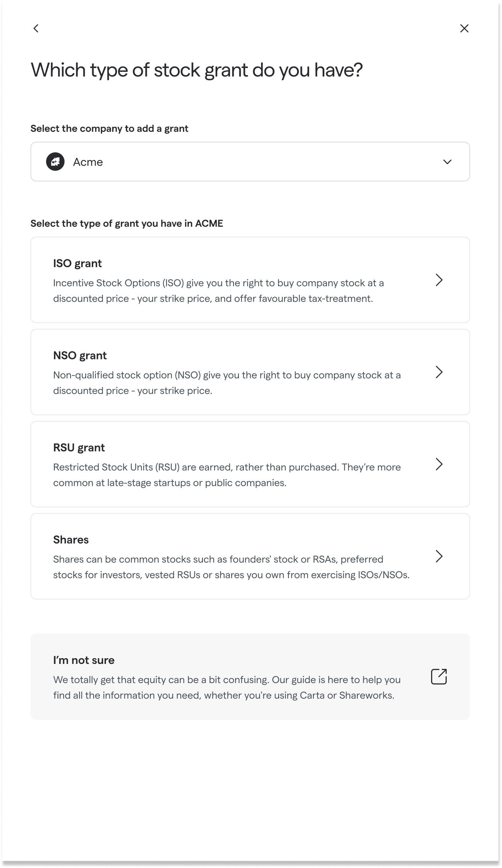Click the Incentive Stock Options description text
Screen dimensions: 502x868
(x=218, y=291)
